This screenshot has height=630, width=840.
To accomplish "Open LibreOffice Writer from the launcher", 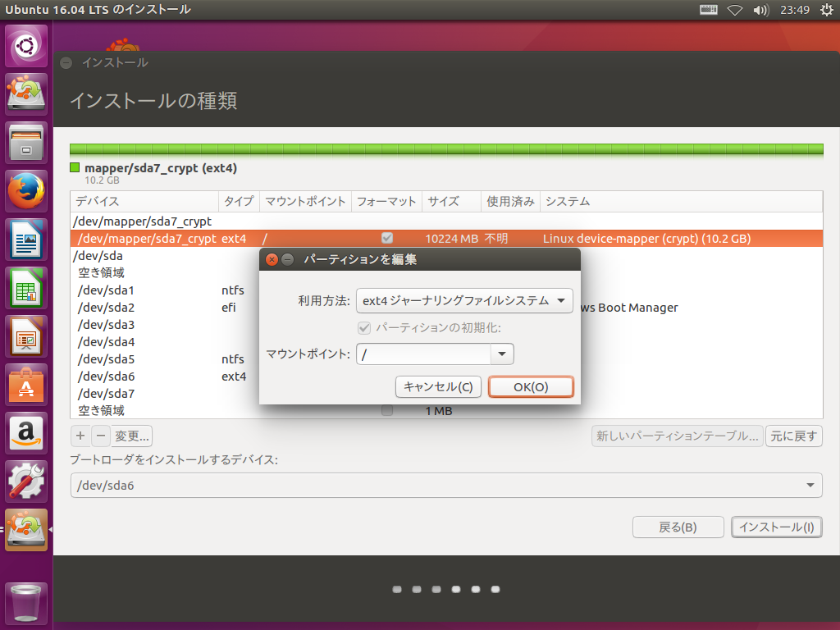I will [26, 239].
